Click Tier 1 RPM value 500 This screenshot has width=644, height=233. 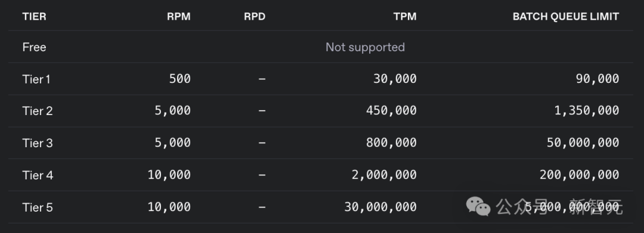point(180,78)
